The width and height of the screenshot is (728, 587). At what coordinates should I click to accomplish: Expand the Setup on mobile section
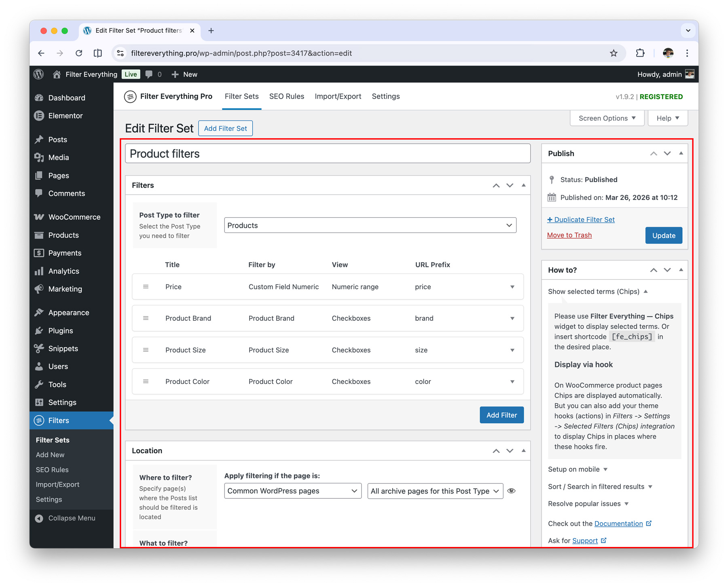(578, 469)
